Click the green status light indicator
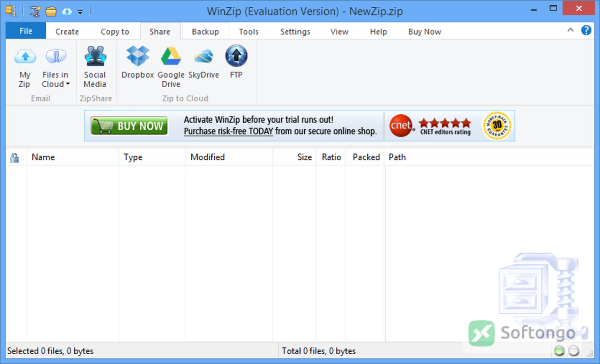The height and width of the screenshot is (364, 600). (559, 351)
